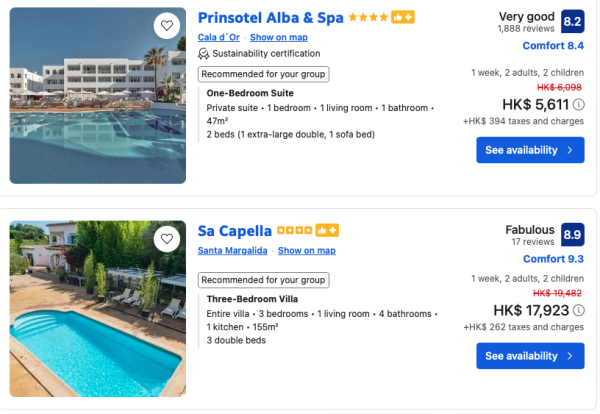This screenshot has width=600, height=414.
Task: See availability for Prinsotel Alba & Spa
Action: pos(529,150)
